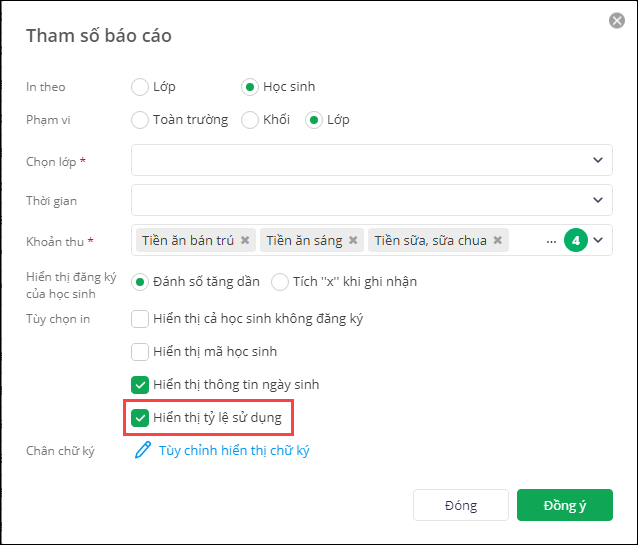
Task: Open the Chọn lớp dropdown
Action: [598, 160]
